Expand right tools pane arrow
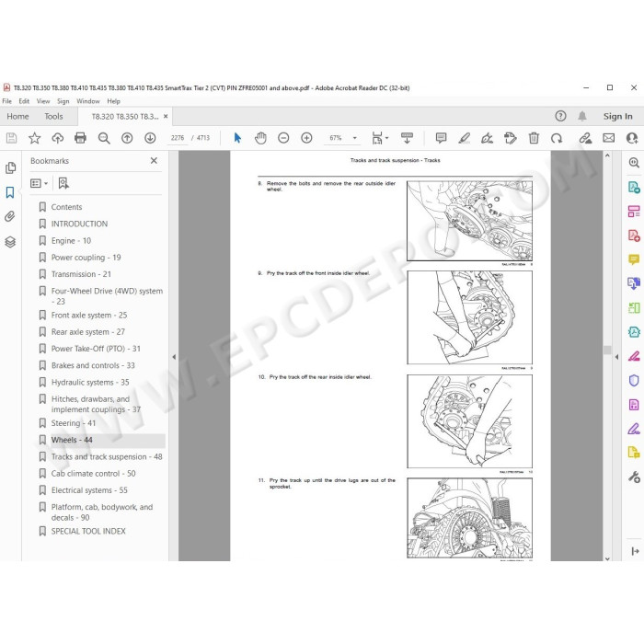 (x=617, y=357)
